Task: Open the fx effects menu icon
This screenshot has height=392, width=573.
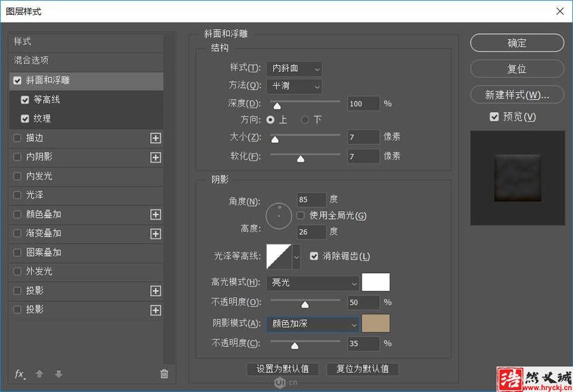Action: [x=20, y=374]
